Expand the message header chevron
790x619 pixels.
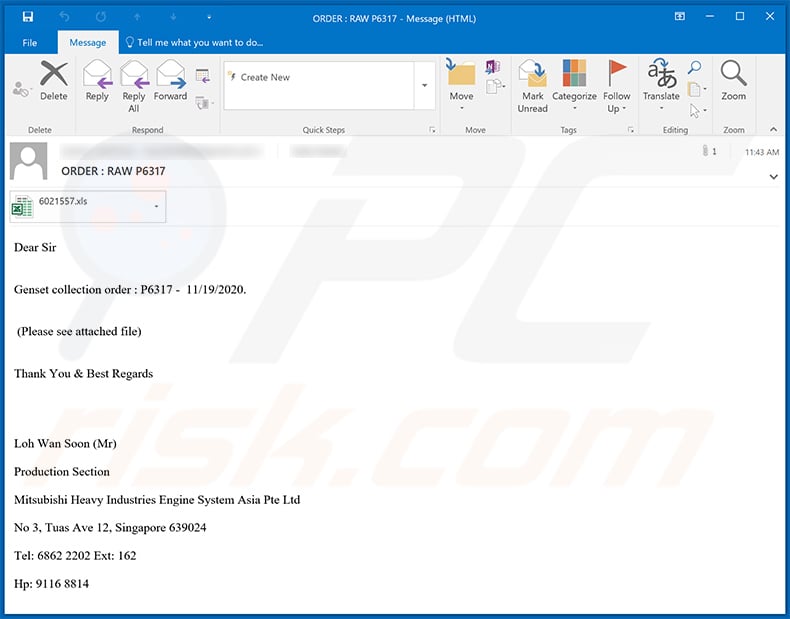773,177
